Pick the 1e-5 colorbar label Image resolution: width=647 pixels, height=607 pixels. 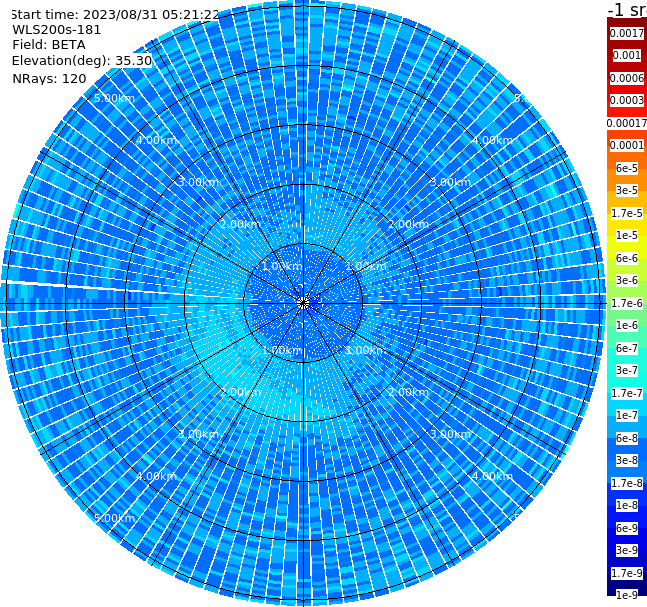pos(627,235)
